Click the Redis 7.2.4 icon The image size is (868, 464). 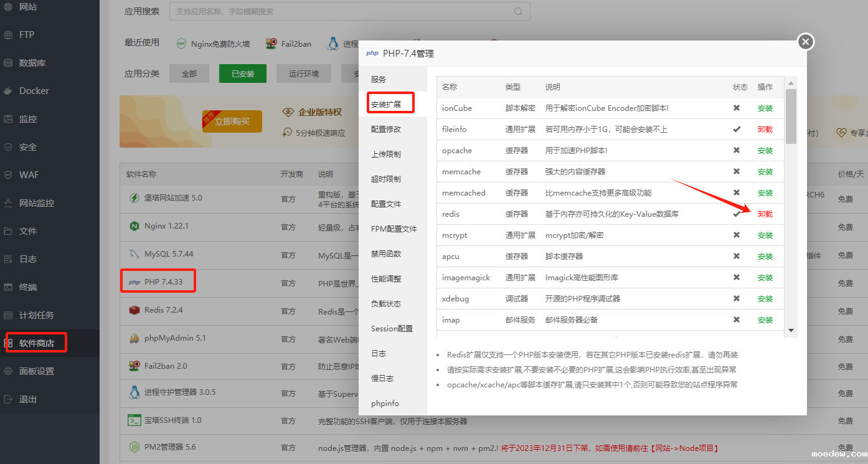(x=134, y=310)
